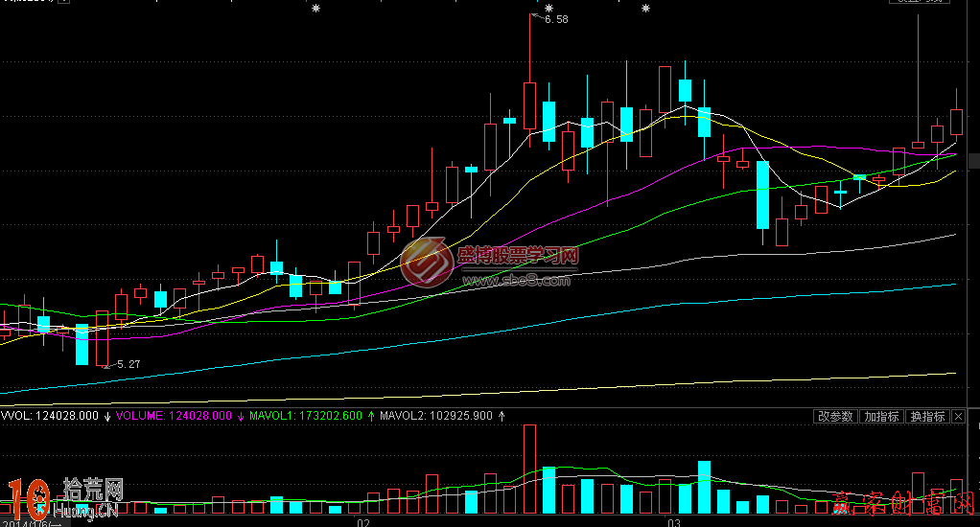The height and width of the screenshot is (527, 980).
Task: Select the candlestick peaking at 6.58
Action: click(529, 104)
